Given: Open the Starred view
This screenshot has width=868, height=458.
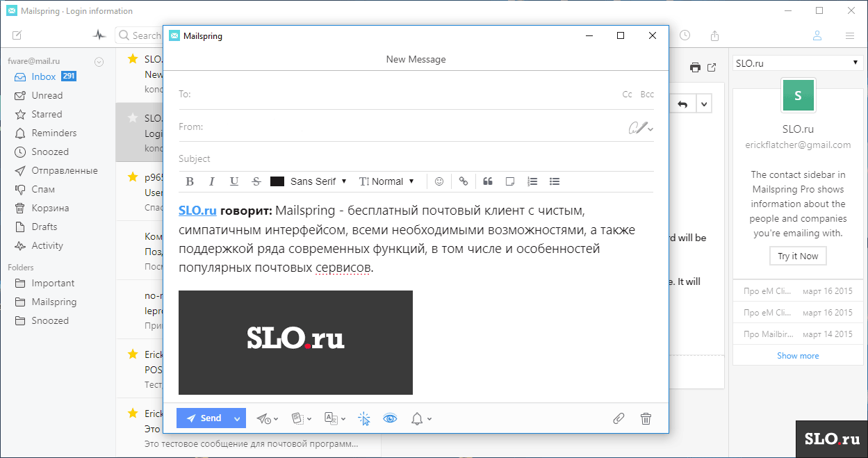Looking at the screenshot, I should click(47, 114).
